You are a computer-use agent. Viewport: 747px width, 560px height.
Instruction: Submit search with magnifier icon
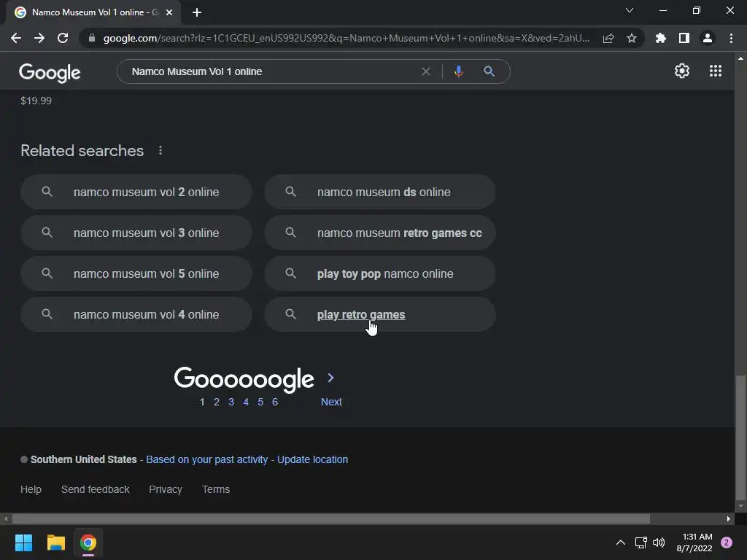pyautogui.click(x=489, y=71)
